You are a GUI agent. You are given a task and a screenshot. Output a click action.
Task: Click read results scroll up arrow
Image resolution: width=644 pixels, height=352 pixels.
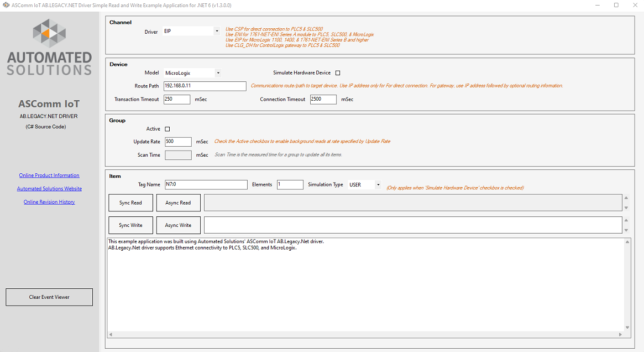click(626, 198)
